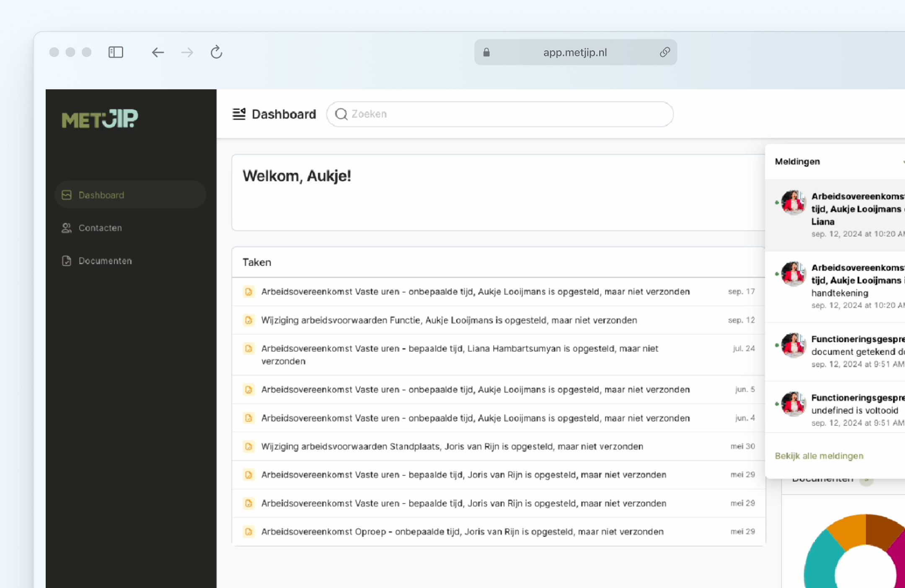Click the lock icon in the address bar
Screen dimensions: 905x588
tap(486, 52)
